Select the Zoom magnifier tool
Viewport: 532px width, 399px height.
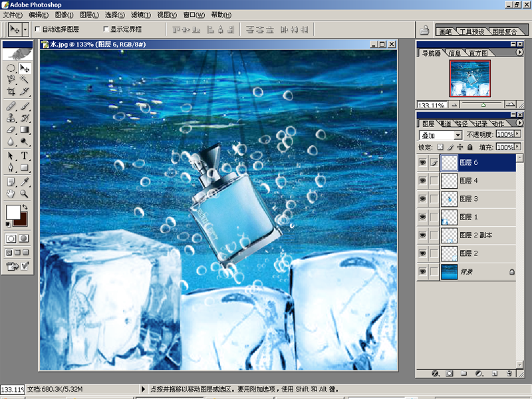25,194
